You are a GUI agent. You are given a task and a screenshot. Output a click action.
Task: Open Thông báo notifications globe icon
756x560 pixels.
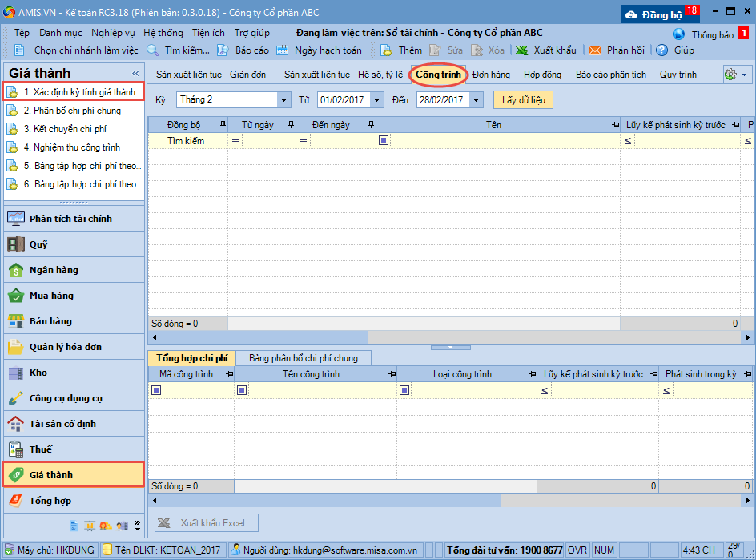pyautogui.click(x=679, y=34)
